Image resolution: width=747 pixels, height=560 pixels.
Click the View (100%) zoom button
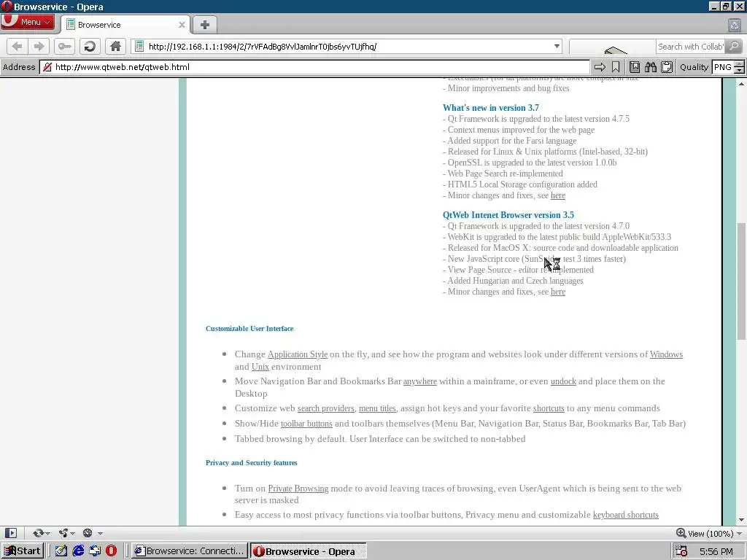(705, 533)
